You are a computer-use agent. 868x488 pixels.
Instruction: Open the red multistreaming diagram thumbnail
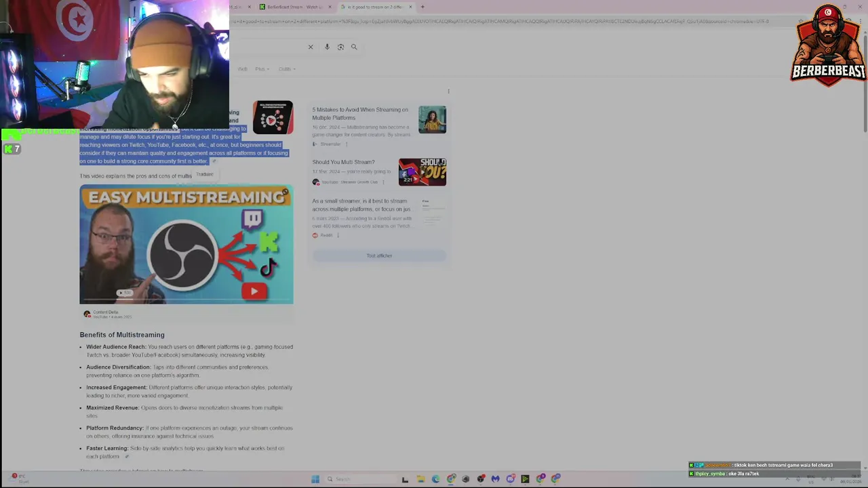273,117
